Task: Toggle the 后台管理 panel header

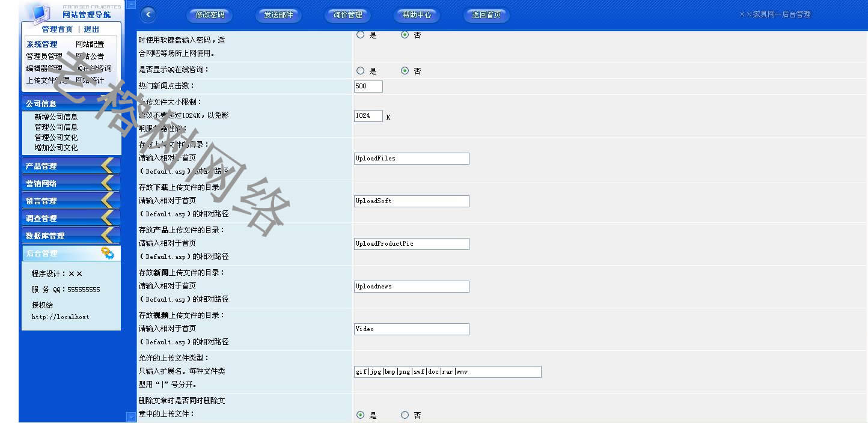Action: (72, 253)
